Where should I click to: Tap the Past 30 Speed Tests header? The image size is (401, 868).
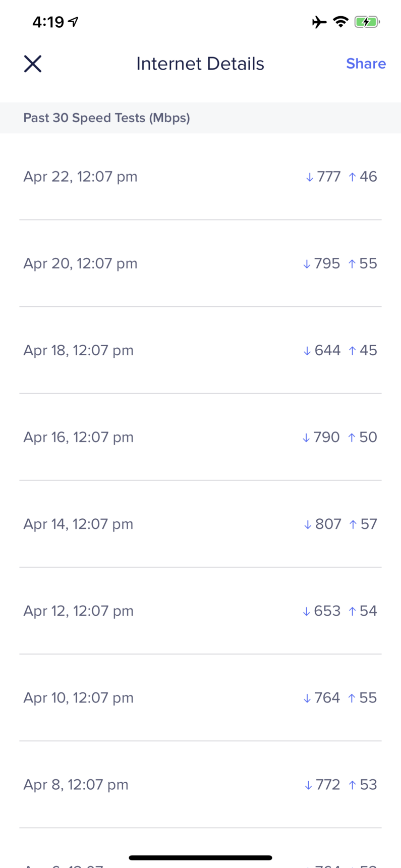(x=106, y=118)
